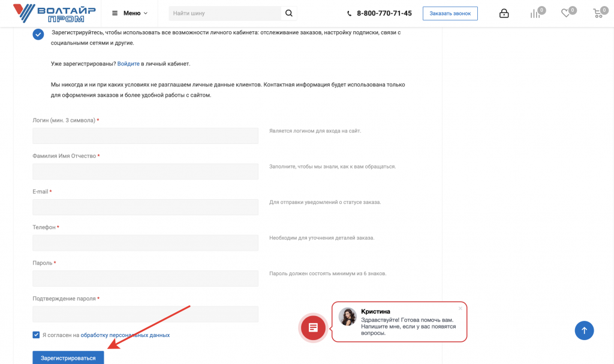
Task: Open the favorites heart icon
Action: pos(566,13)
